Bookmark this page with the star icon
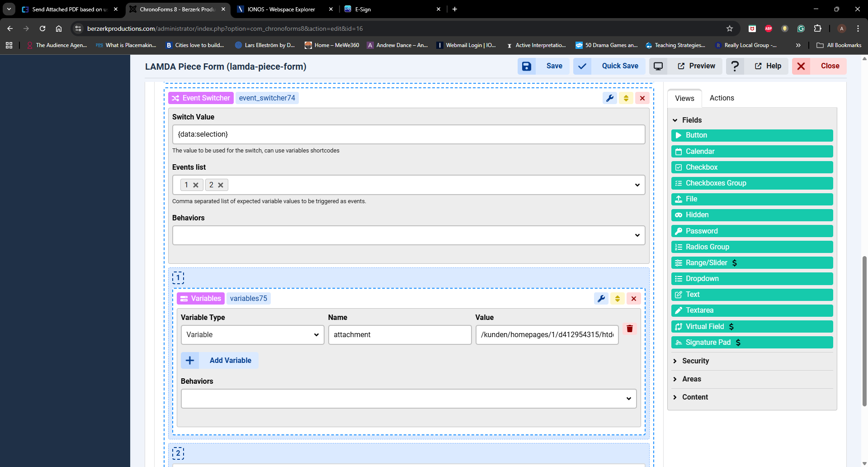 (729, 29)
